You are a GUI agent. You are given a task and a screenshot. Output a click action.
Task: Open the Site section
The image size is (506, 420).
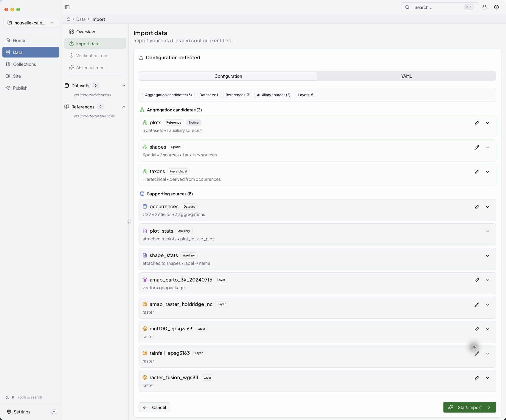[31, 76]
